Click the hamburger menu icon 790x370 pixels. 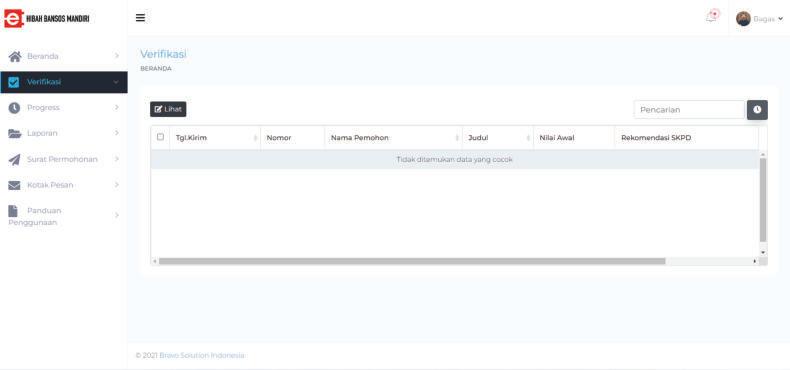pyautogui.click(x=141, y=18)
